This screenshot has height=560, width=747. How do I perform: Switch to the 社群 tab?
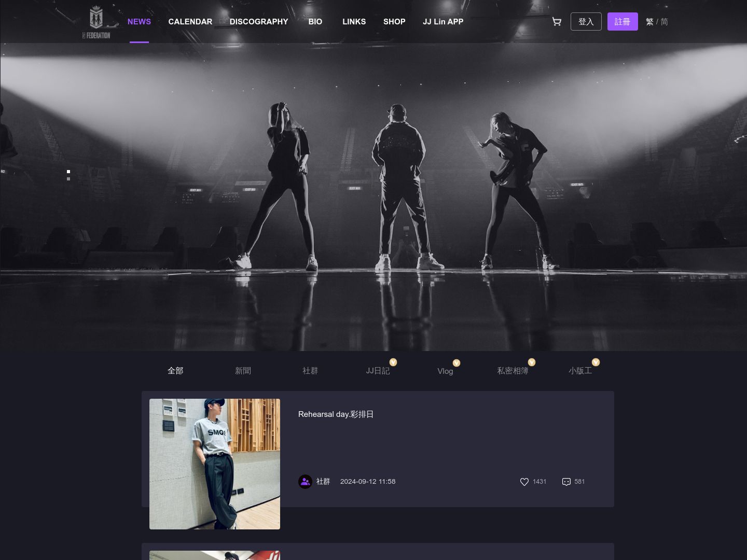[310, 371]
